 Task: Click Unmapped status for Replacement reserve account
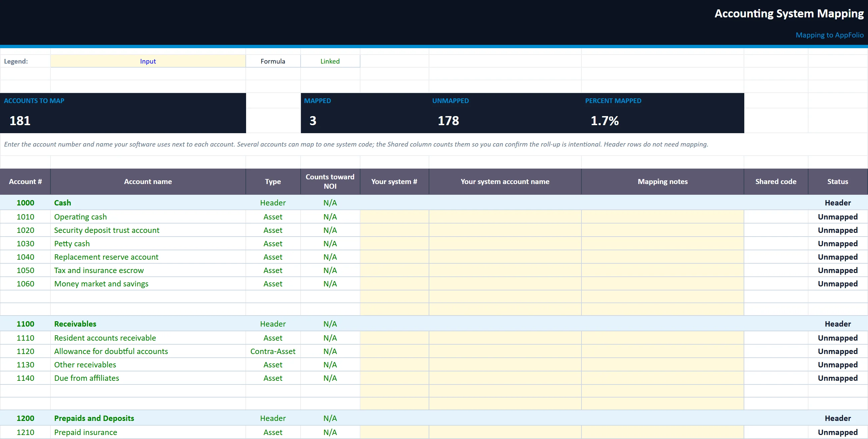838,257
